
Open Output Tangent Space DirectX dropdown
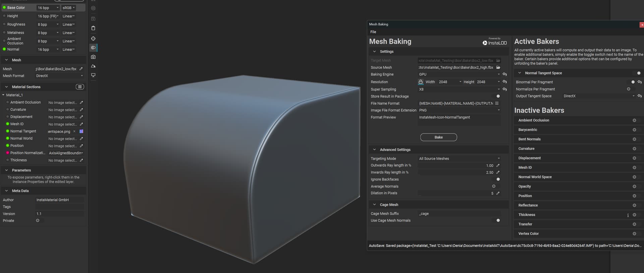pos(599,96)
